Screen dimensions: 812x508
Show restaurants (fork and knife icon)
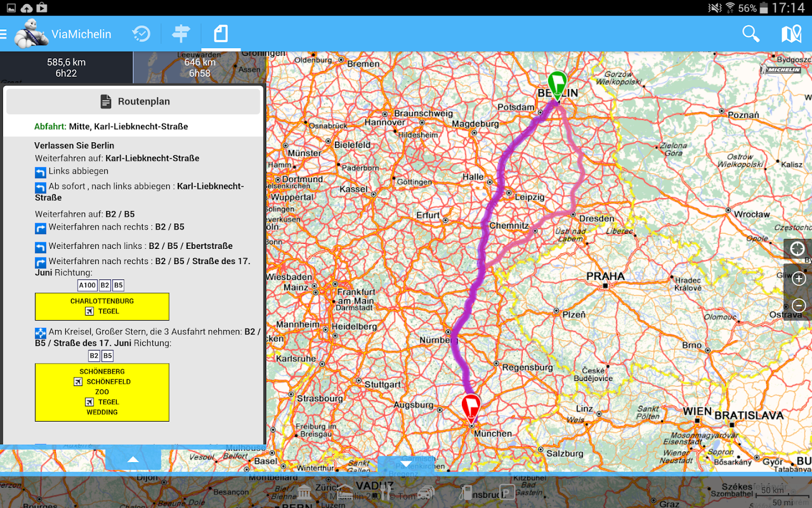coord(386,493)
